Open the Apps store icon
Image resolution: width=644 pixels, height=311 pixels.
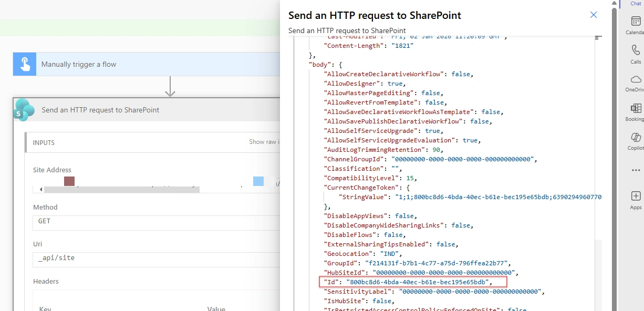636,200
